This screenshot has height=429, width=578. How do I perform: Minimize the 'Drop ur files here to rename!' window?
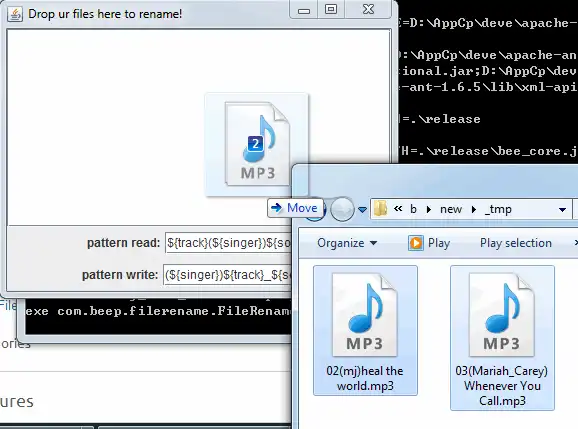pos(304,10)
